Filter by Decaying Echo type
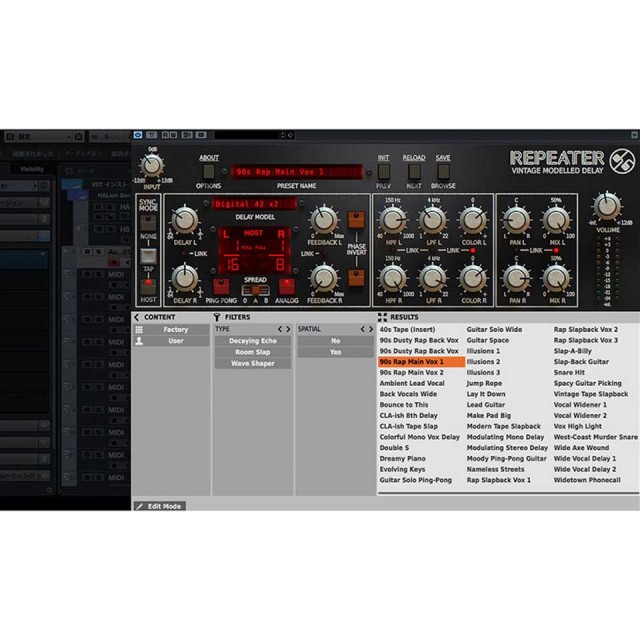The width and height of the screenshot is (640, 640). coord(253,341)
